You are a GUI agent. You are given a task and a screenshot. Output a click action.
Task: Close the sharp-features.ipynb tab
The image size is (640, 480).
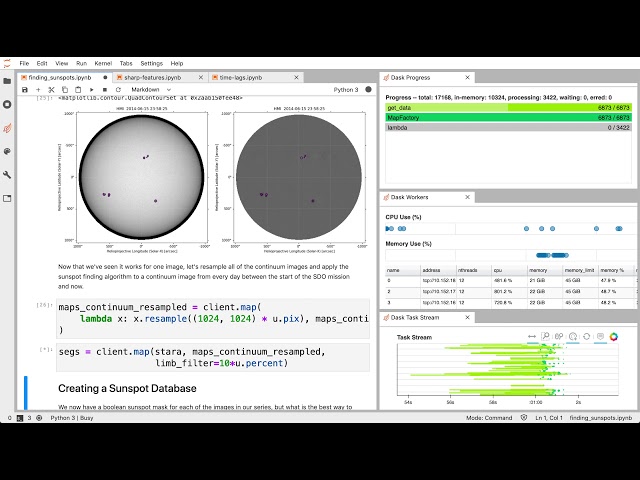[201, 78]
